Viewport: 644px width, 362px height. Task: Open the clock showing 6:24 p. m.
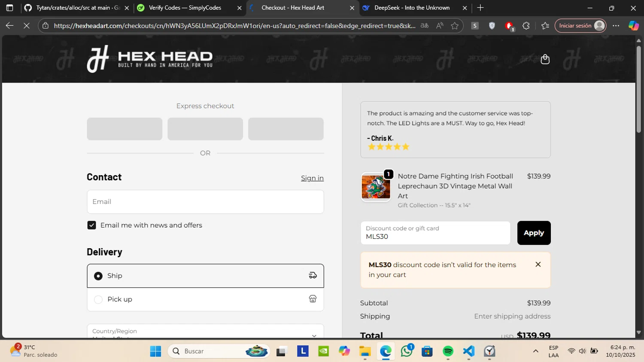coord(620,351)
